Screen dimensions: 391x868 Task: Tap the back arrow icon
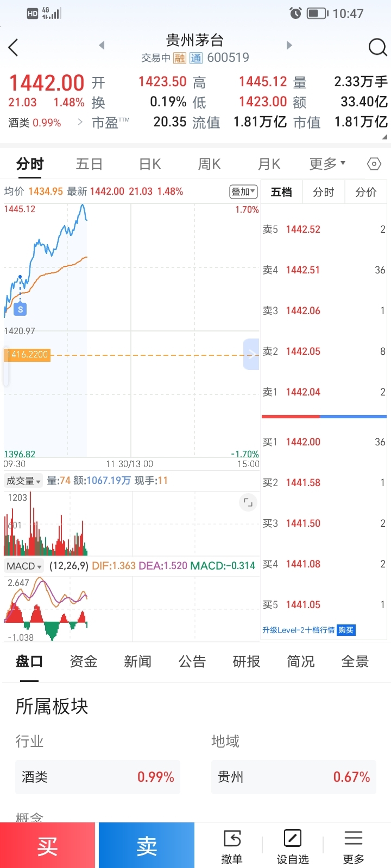[x=14, y=48]
